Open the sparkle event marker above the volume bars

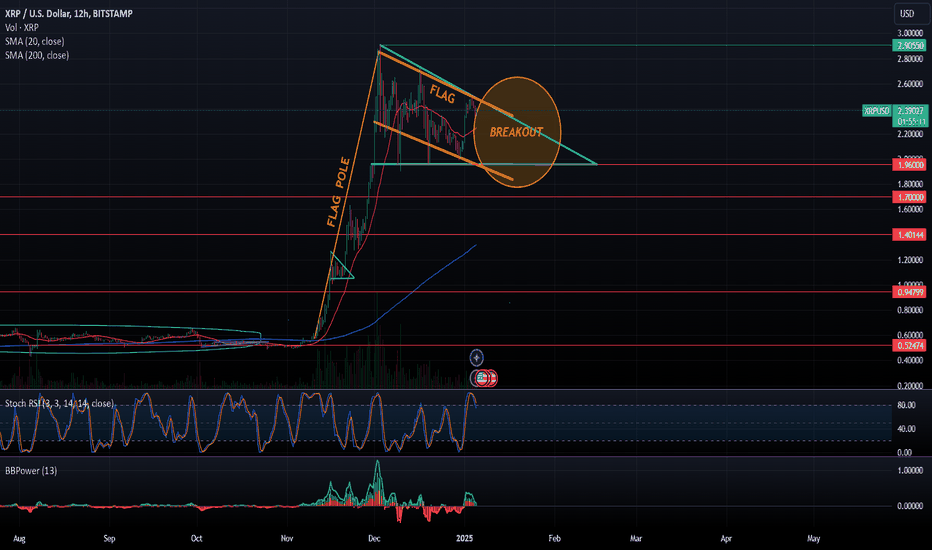[x=477, y=357]
